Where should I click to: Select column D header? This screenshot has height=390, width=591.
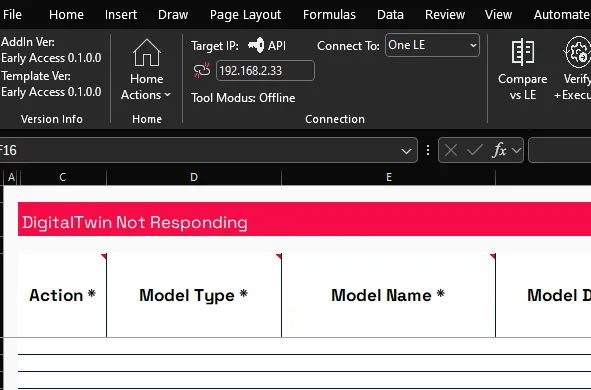[194, 177]
